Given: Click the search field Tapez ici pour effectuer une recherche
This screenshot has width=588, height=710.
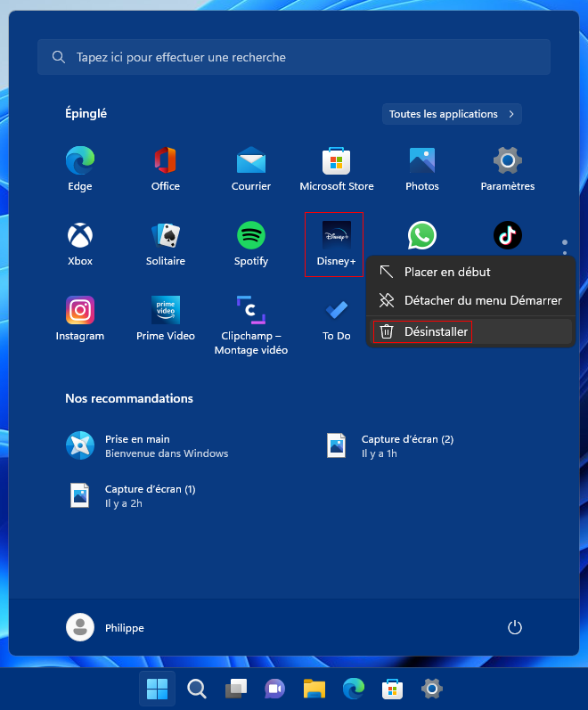Looking at the screenshot, I should [293, 57].
